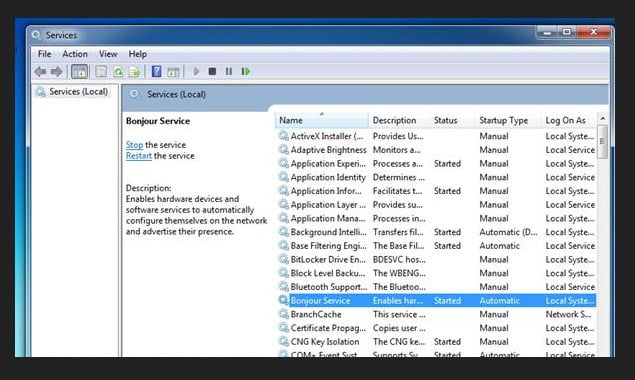
Task: Click the Services window title icon
Action: 36,35
